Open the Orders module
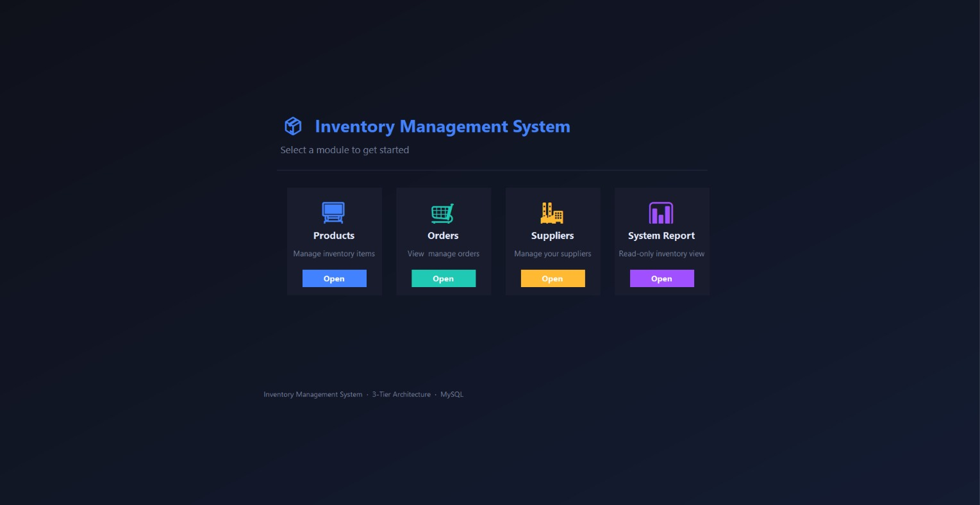The image size is (980, 505). coord(444,278)
